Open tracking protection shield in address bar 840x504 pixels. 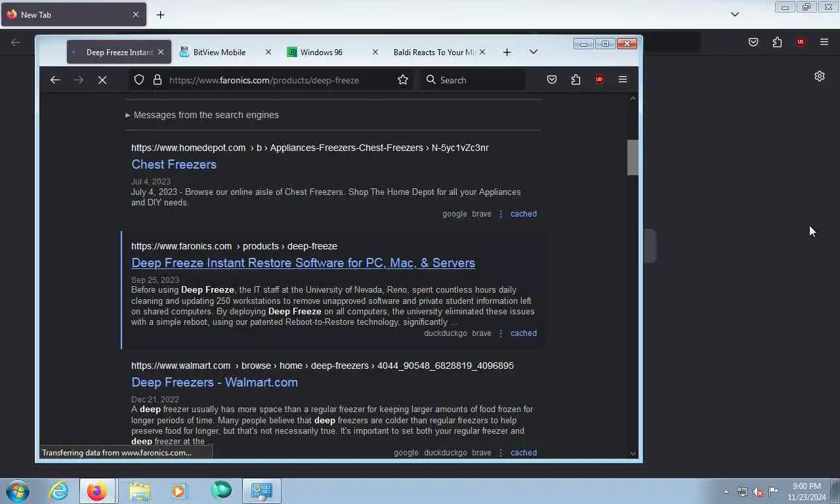(x=139, y=80)
